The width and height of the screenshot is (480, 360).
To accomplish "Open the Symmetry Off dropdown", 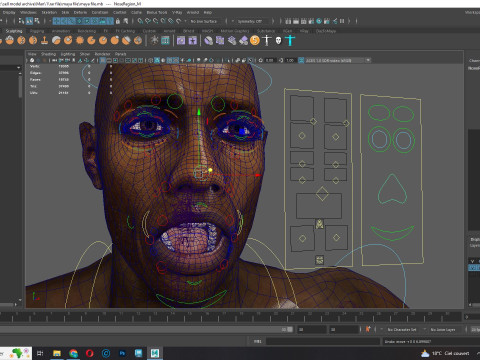I will pyautogui.click(x=250, y=21).
